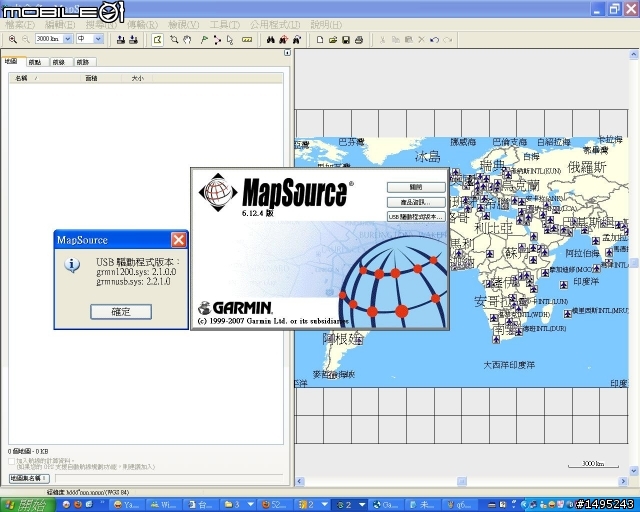Sort by the 面積 column header
This screenshot has width=640, height=512.
(x=101, y=78)
